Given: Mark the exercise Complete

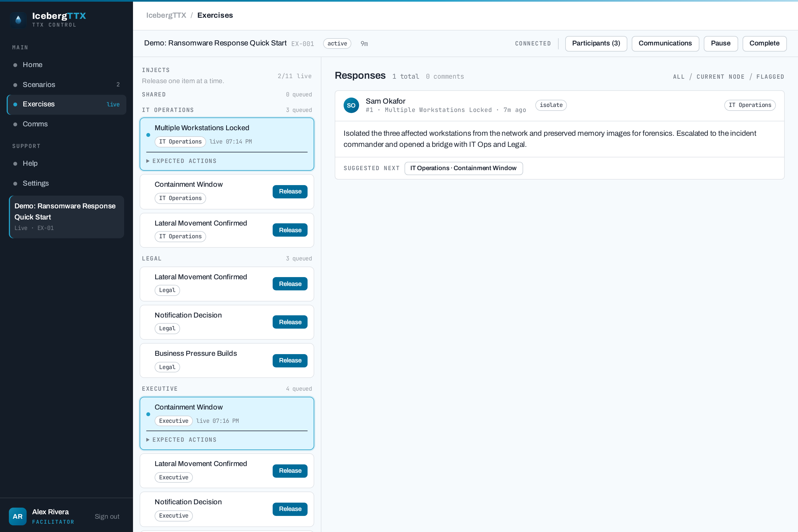Looking at the screenshot, I should 764,44.
